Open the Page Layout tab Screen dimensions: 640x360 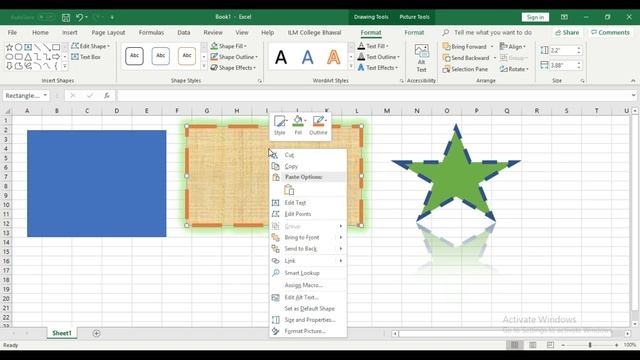point(108,32)
